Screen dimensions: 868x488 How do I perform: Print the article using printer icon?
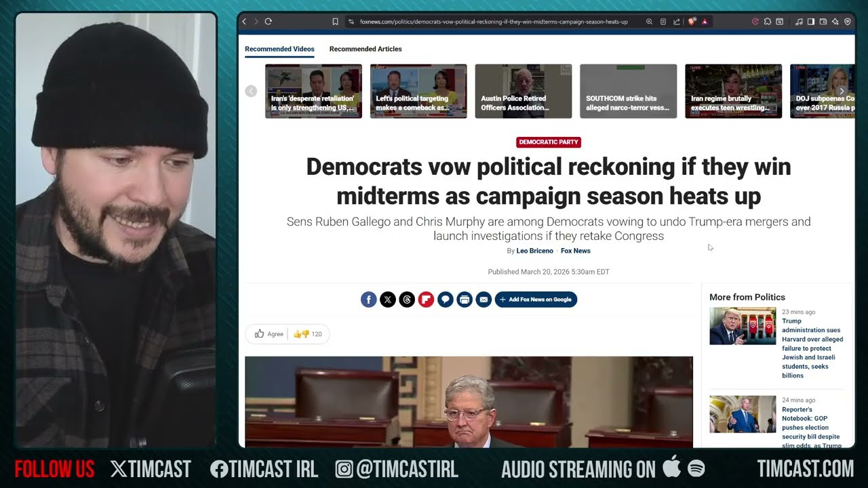465,300
